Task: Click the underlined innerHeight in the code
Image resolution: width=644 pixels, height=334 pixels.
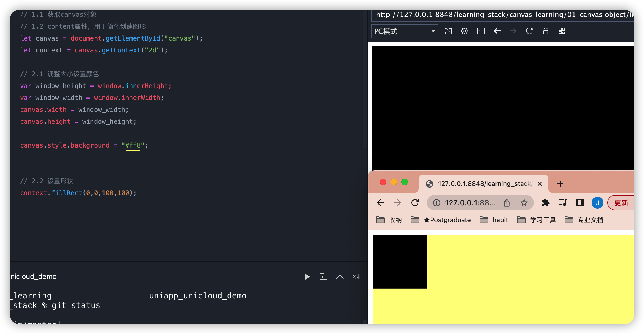Action: [147, 86]
